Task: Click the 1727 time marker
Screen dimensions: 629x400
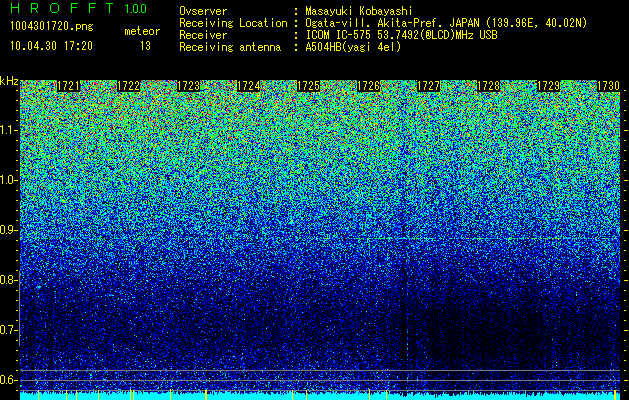Action: tap(428, 86)
